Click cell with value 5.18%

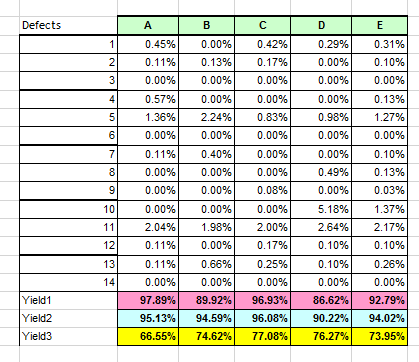pos(321,209)
